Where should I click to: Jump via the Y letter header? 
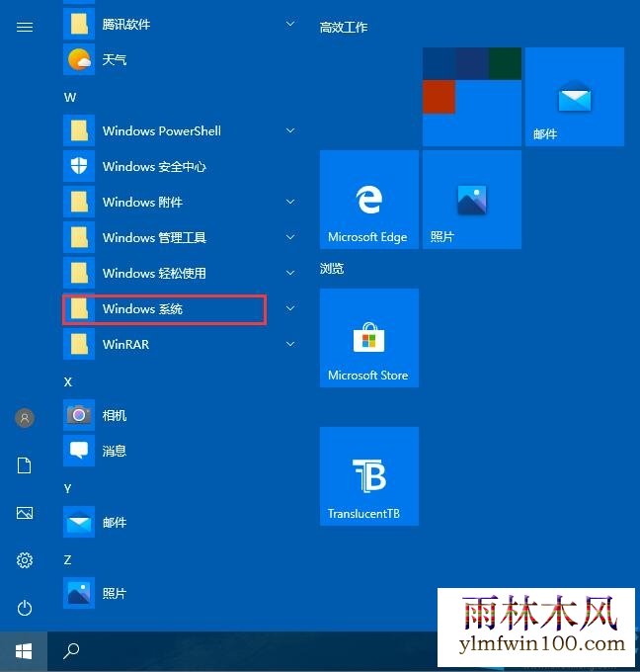[67, 488]
